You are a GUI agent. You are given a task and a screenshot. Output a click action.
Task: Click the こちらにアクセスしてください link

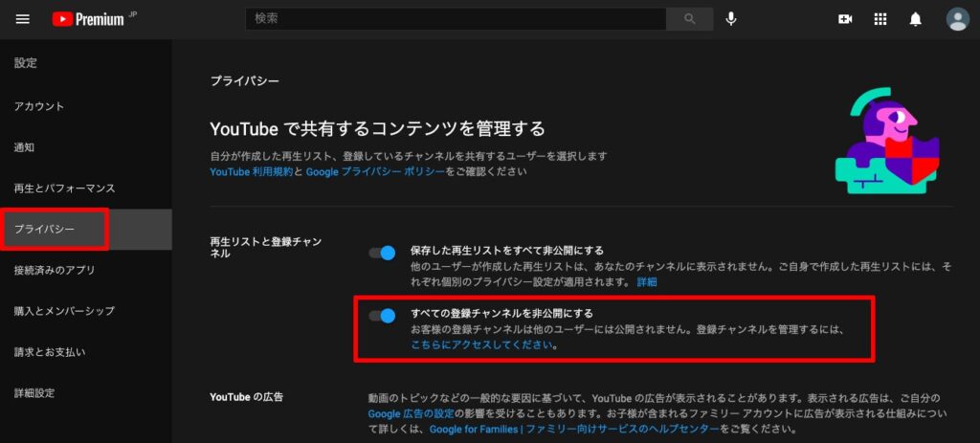click(x=481, y=344)
